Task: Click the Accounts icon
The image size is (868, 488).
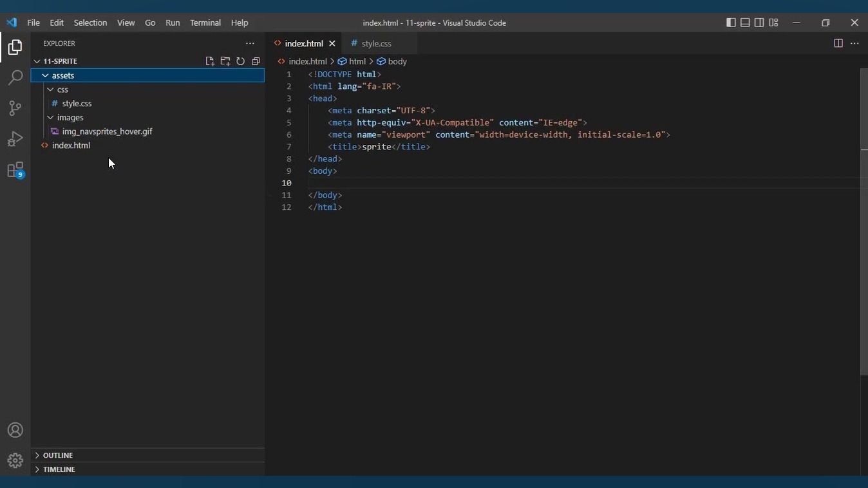Action: [x=15, y=430]
